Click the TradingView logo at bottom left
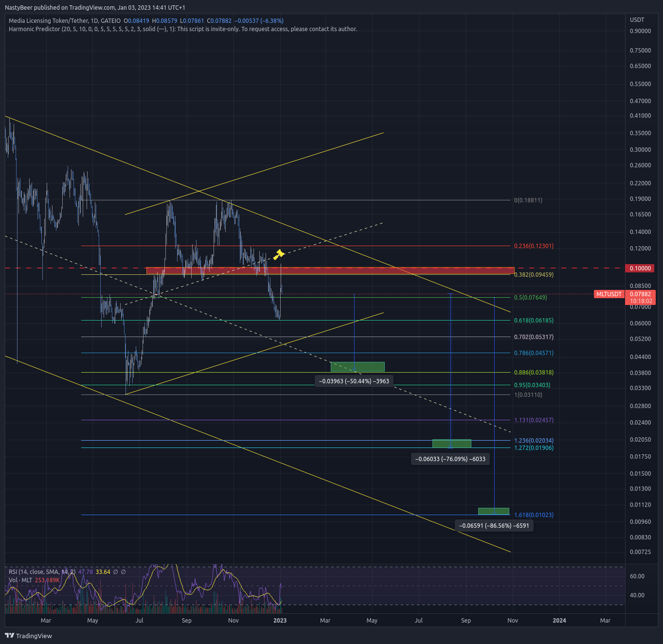663x644 pixels. click(x=28, y=636)
